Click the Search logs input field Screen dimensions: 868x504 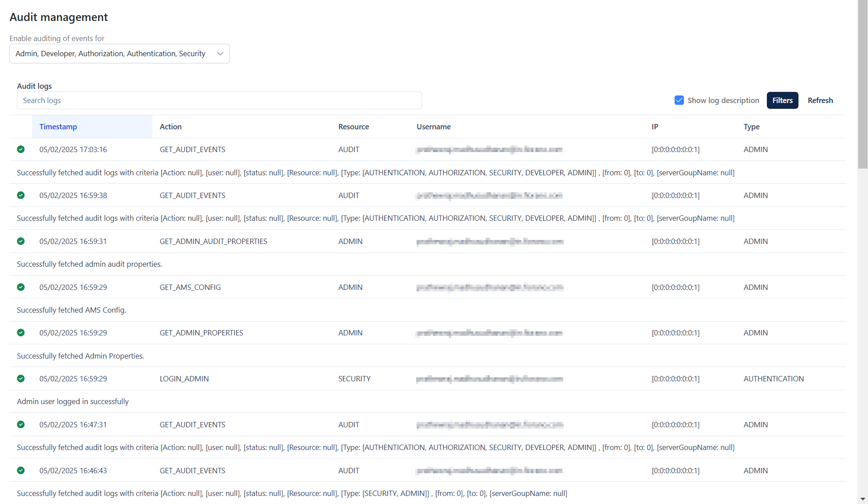219,100
